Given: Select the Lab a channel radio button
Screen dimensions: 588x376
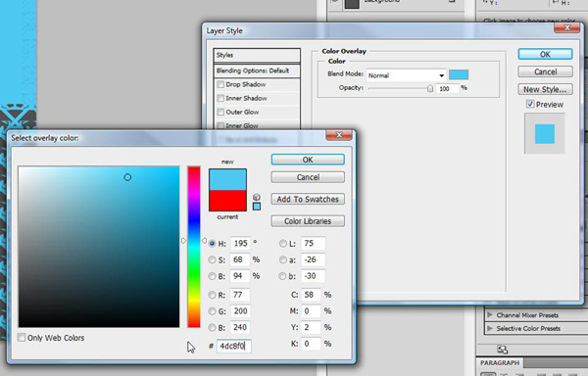Looking at the screenshot, I should [283, 259].
